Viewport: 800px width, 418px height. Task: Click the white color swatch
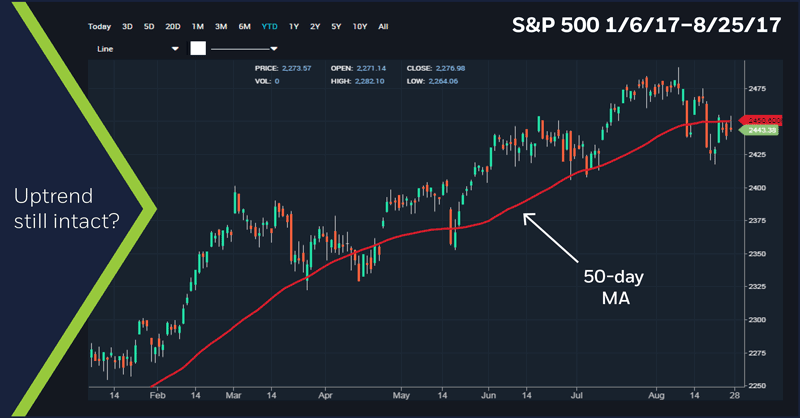pyautogui.click(x=197, y=48)
